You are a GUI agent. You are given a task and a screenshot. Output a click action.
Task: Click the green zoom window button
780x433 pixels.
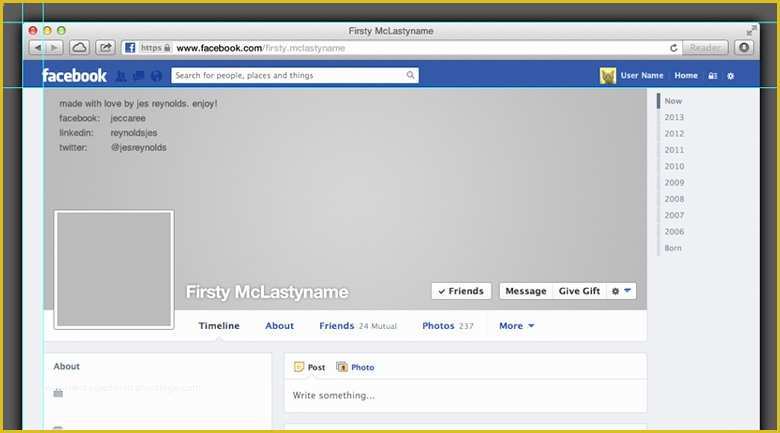(61, 30)
